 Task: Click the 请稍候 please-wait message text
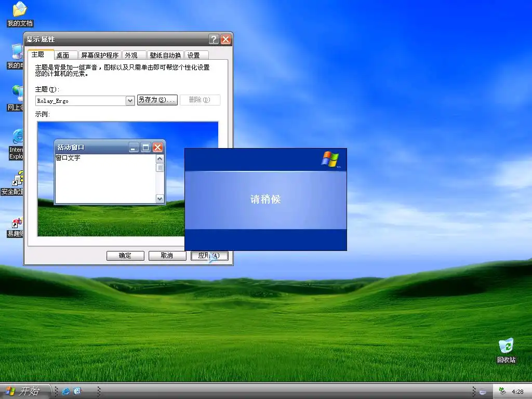coord(265,199)
